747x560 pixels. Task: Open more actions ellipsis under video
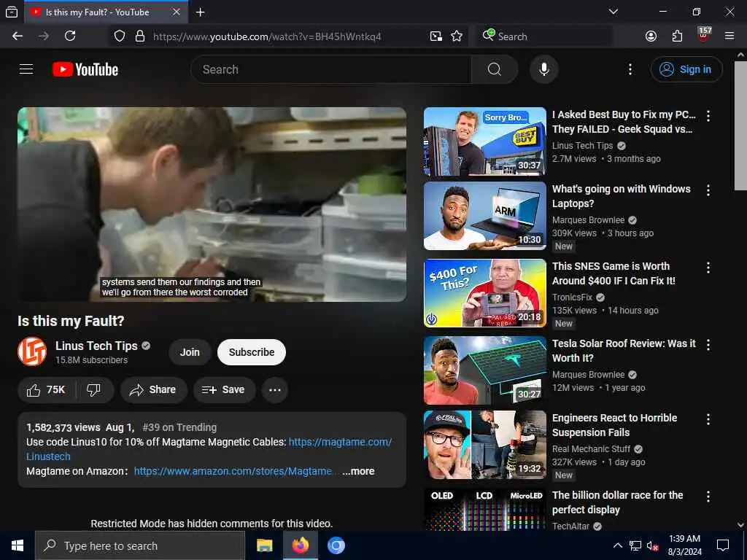click(x=275, y=390)
